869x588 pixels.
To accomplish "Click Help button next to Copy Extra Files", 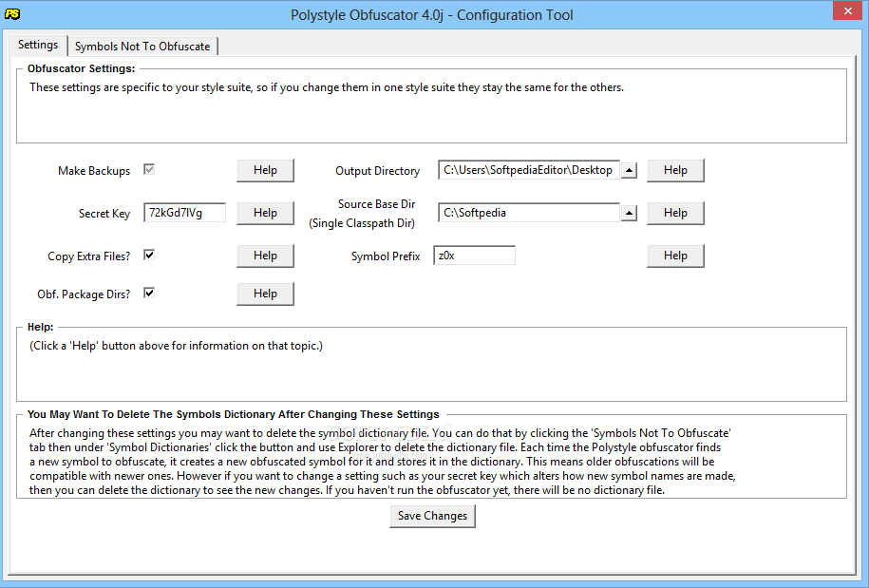I will [x=266, y=256].
